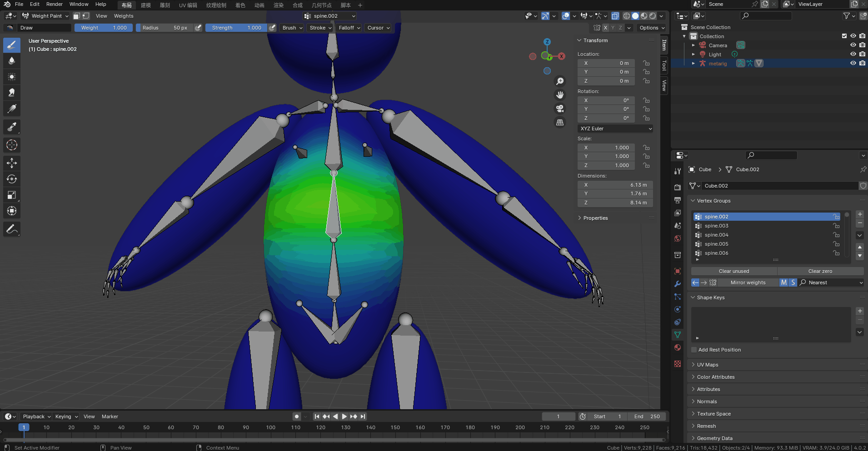Open the Particles properties tab
The width and height of the screenshot is (868, 451).
coord(678,297)
